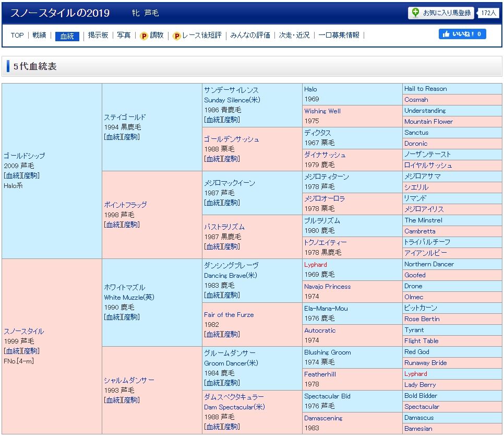This screenshot has width=504, height=436.
Task: Click 血統 link under ステイゴールド
Action: [x=113, y=137]
